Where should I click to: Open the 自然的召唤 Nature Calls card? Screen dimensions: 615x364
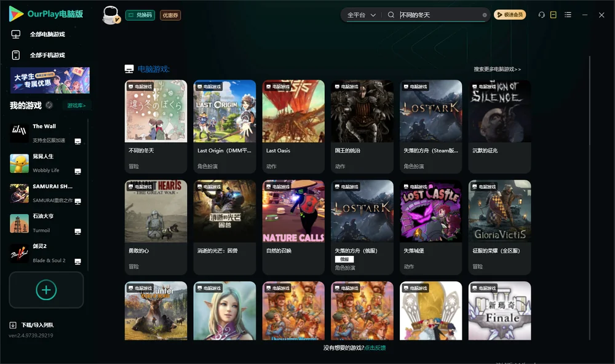tap(293, 227)
